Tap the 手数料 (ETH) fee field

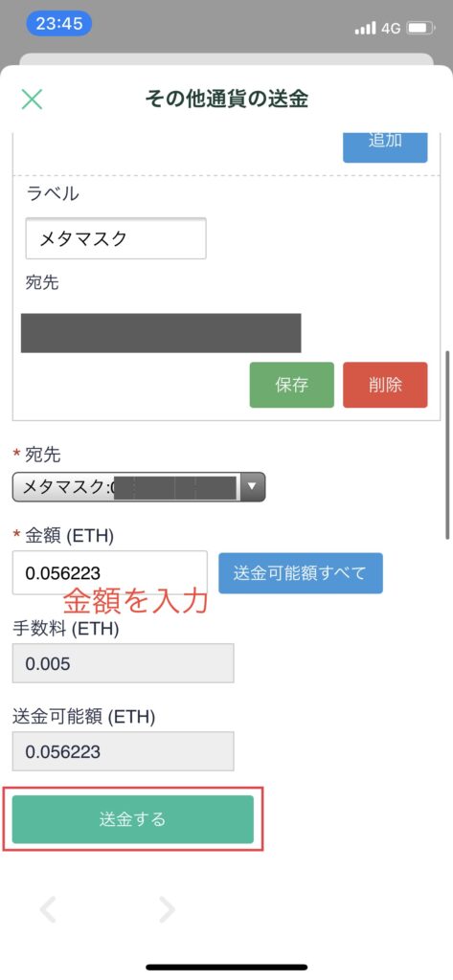click(124, 663)
